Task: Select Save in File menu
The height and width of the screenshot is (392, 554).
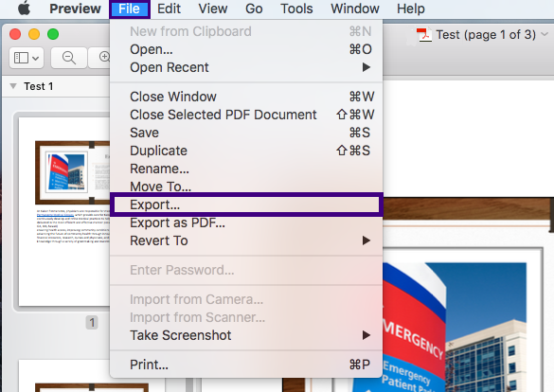Action: (x=246, y=133)
